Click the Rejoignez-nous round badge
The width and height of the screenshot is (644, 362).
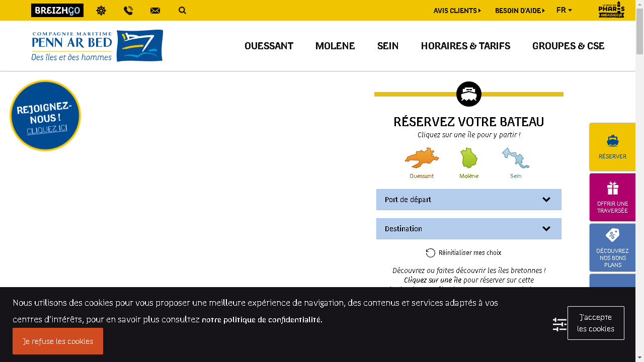tap(45, 116)
